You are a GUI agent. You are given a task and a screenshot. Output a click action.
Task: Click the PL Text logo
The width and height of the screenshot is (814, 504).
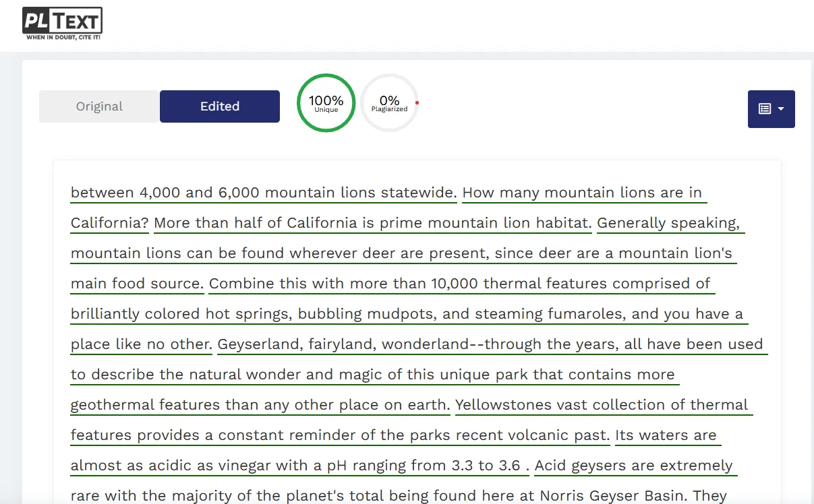tap(62, 21)
